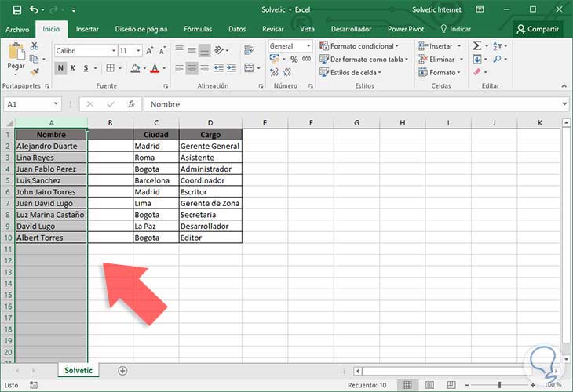Select the Solvetic sheet tab

pyautogui.click(x=78, y=370)
